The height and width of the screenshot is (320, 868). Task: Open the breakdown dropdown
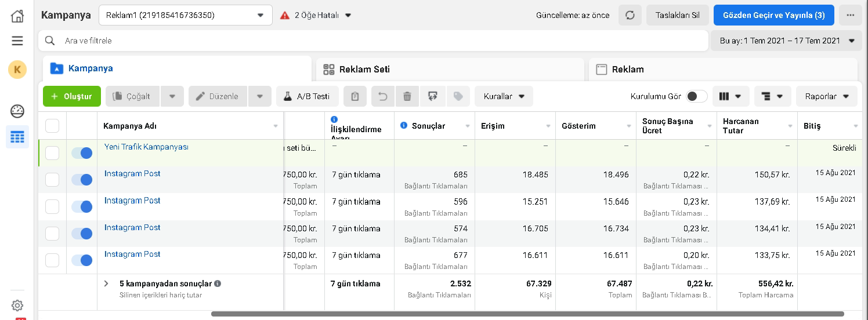point(773,96)
